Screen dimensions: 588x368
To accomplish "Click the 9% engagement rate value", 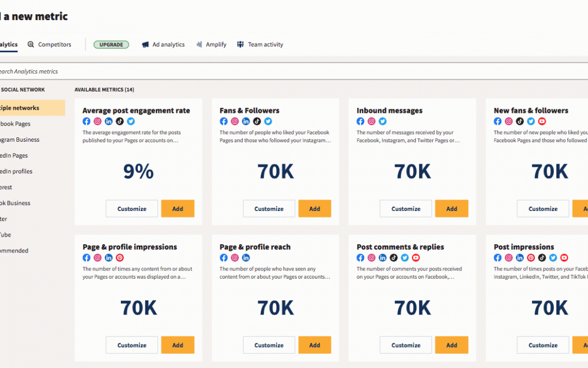I will point(138,171).
